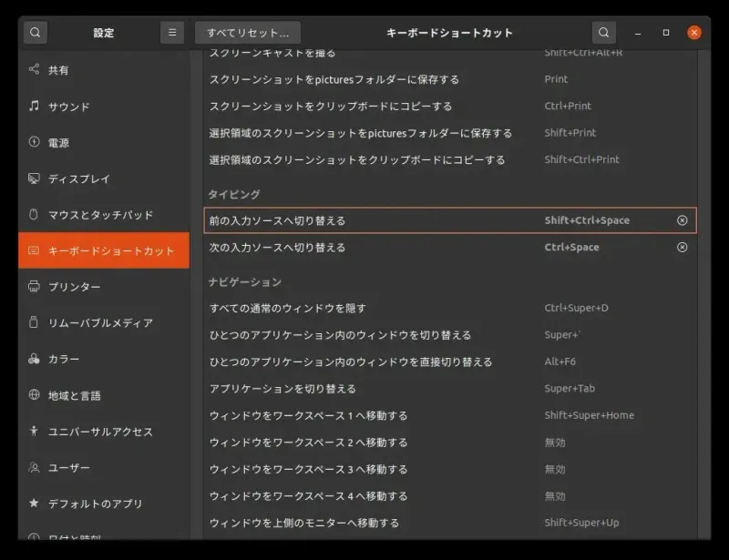Reset the Ctrl+Space shortcut using its × icon
The height and width of the screenshot is (560, 729).
[x=683, y=247]
